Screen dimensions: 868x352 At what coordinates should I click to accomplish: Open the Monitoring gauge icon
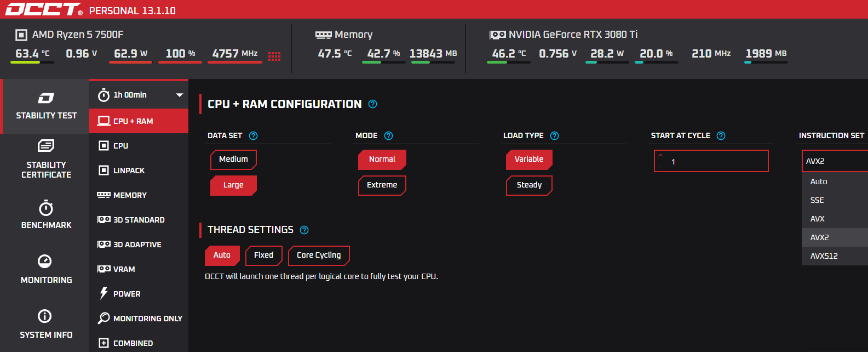[x=45, y=262]
